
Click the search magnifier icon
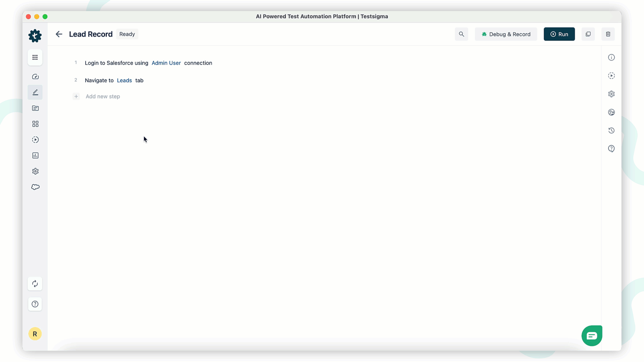(462, 34)
